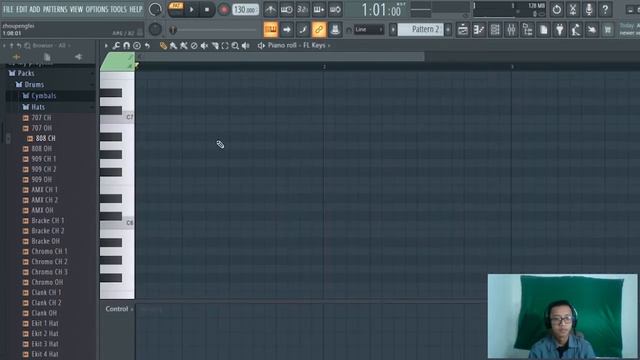This screenshot has height=360, width=640.
Task: Toggle the auto-scroll arrow button
Action: (x=287, y=29)
